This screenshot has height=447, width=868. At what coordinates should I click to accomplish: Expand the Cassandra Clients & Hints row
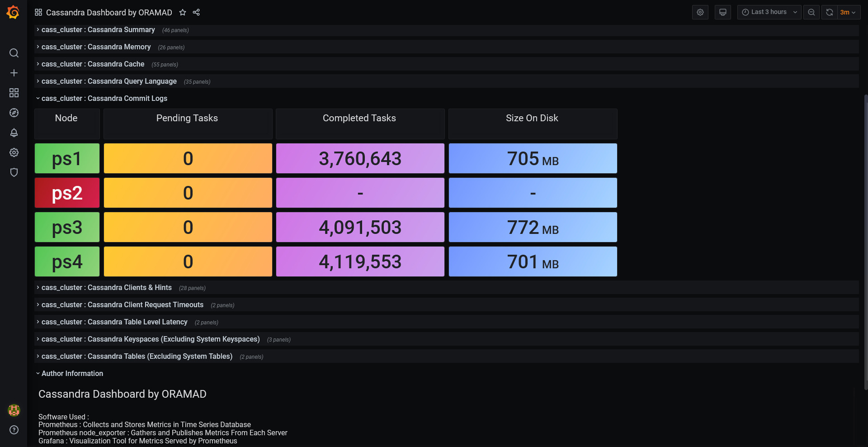(107, 288)
